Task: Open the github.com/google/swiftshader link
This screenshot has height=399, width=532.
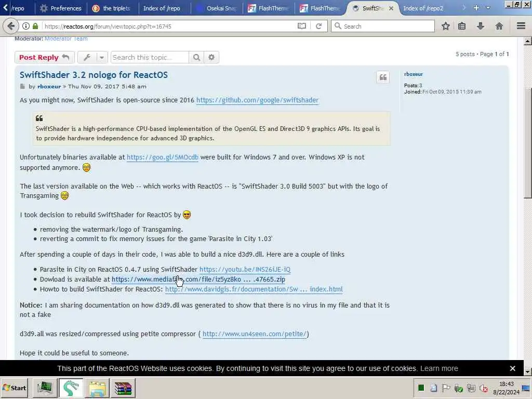Action: pyautogui.click(x=258, y=100)
